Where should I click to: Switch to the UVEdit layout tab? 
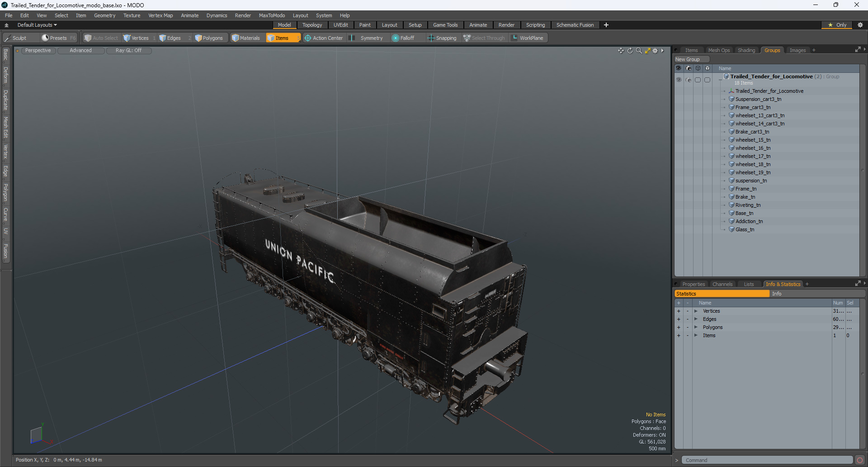click(x=340, y=25)
